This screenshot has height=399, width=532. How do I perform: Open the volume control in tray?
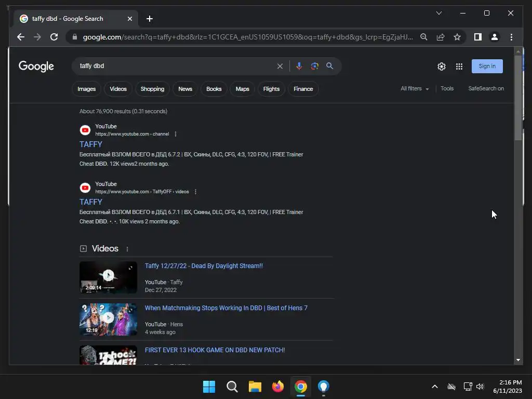(480, 387)
